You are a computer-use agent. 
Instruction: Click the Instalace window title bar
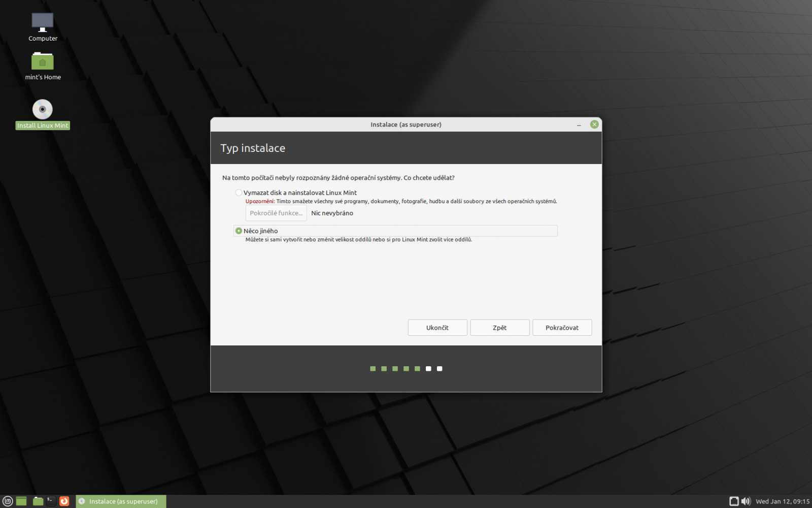click(x=406, y=124)
